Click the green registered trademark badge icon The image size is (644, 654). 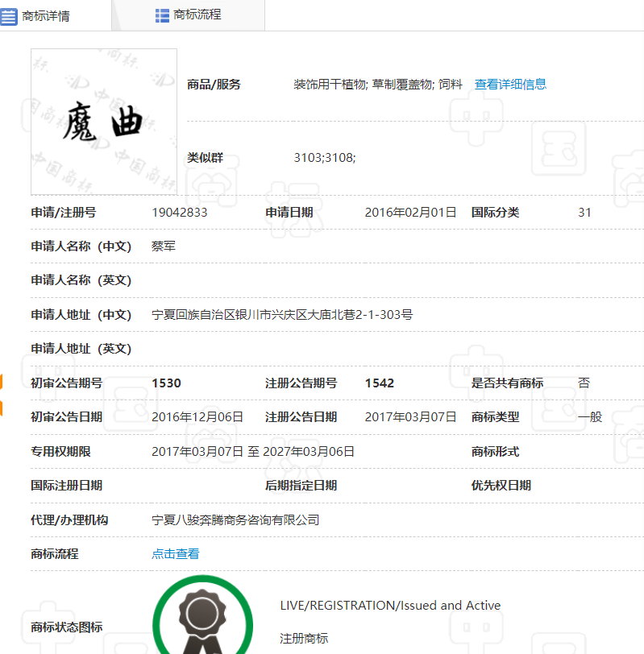click(202, 617)
